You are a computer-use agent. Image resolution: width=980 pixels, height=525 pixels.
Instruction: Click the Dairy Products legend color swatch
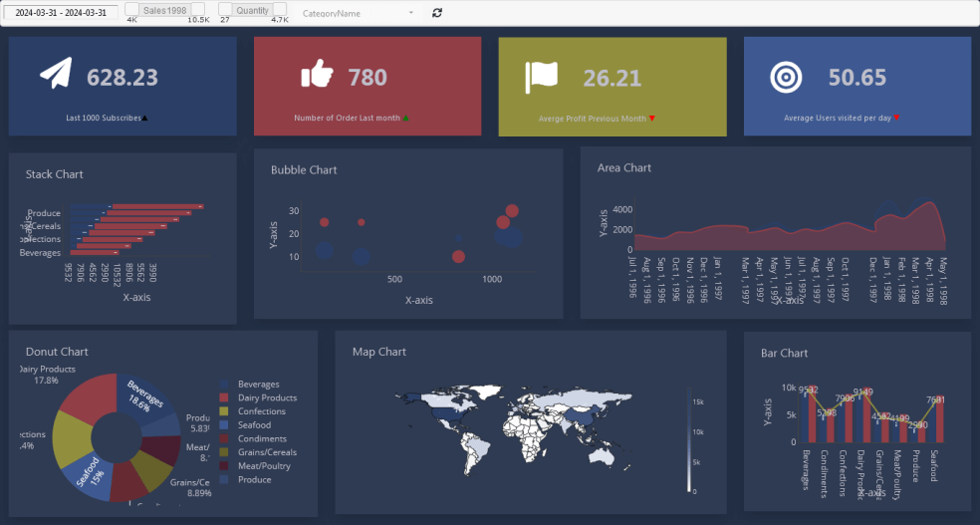[x=224, y=398]
